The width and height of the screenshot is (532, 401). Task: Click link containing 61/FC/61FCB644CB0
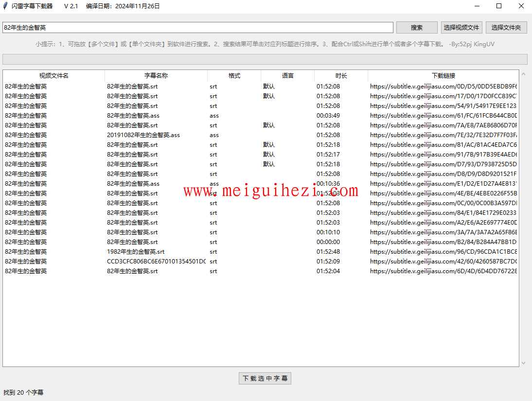(x=443, y=116)
